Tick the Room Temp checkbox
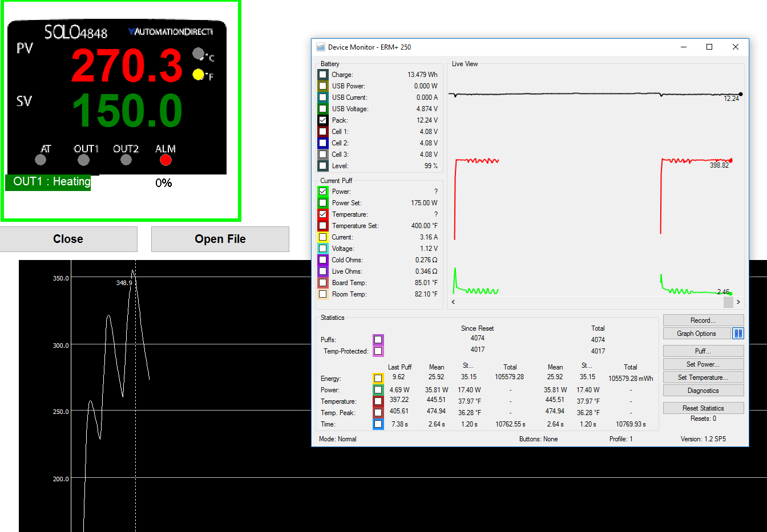The image size is (767, 532). pos(323,294)
